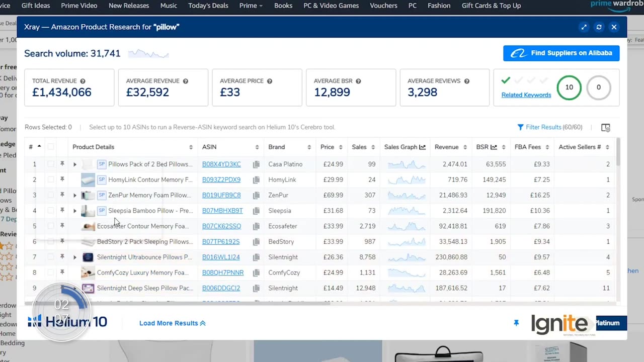
Task: Pin the Ecosafeter product row
Action: click(x=62, y=226)
